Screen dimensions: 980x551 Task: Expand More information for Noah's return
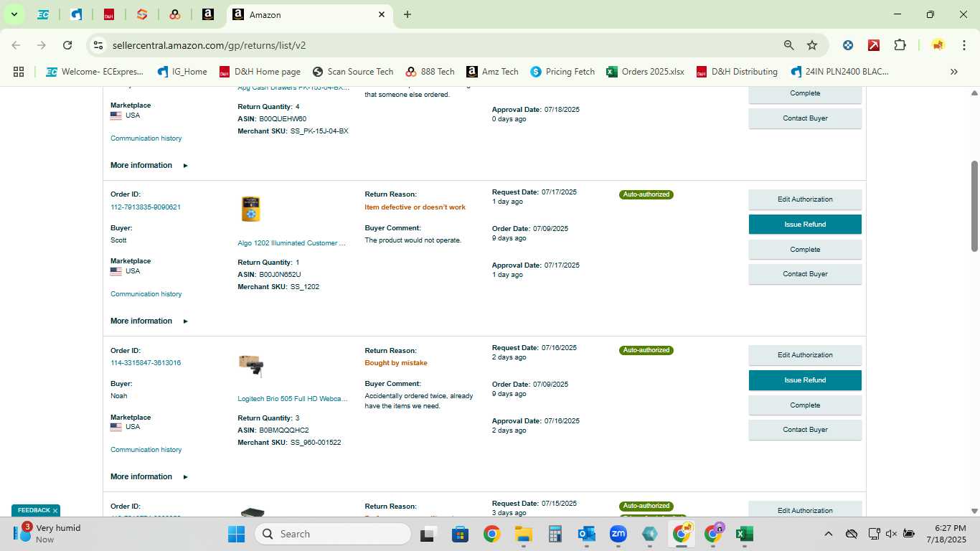[149, 476]
